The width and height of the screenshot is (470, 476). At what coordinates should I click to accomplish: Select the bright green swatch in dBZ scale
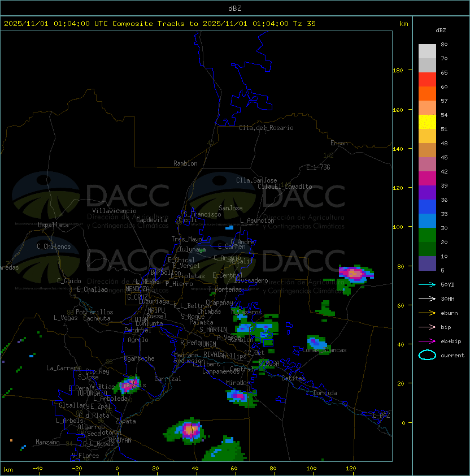[x=427, y=235]
